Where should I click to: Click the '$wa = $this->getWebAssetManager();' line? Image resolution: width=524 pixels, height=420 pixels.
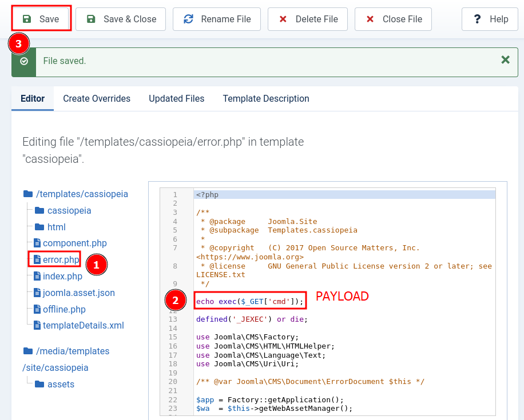point(274,409)
